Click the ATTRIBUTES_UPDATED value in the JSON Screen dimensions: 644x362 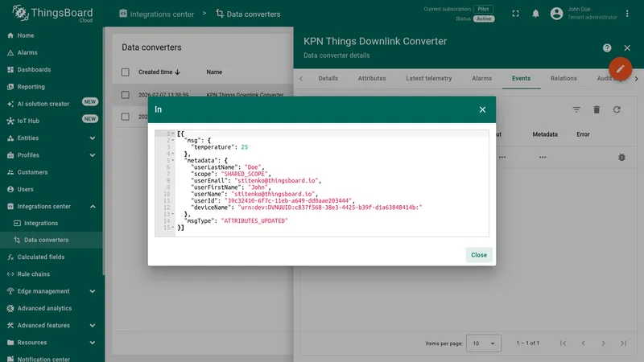pyautogui.click(x=254, y=220)
